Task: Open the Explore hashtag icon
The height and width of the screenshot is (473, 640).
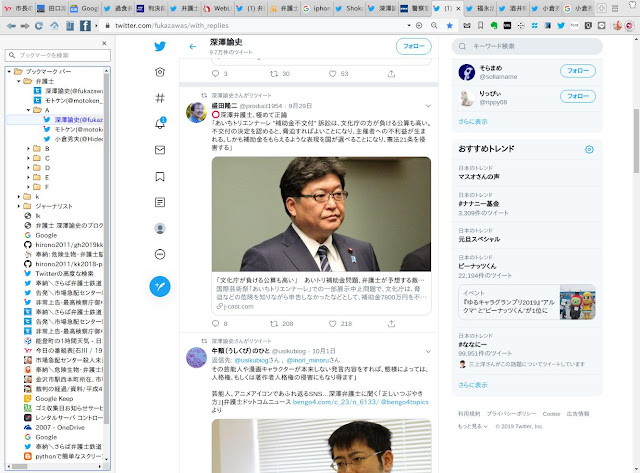Action: click(160, 98)
